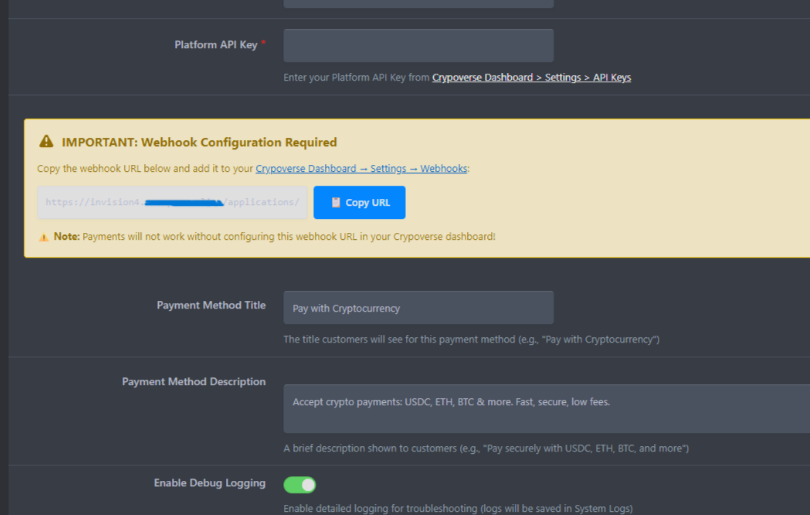810x515 pixels.
Task: Open the Crypoverse Dashboard API Keys link
Action: [x=531, y=77]
